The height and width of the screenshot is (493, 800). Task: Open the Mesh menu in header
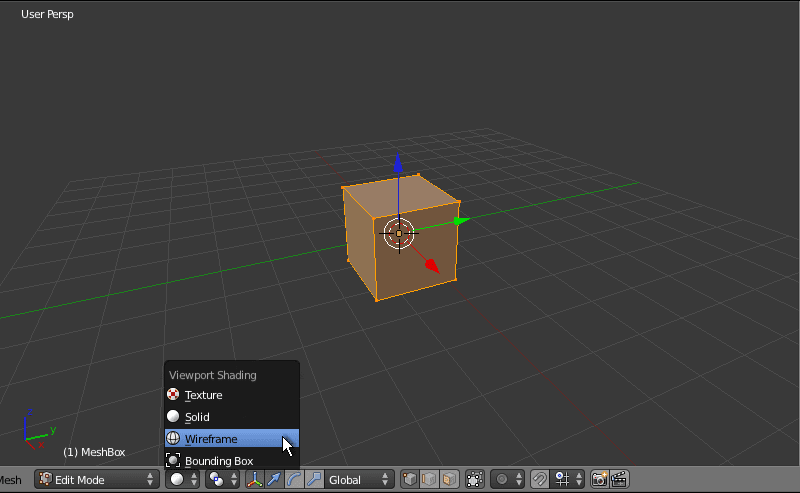click(11, 480)
